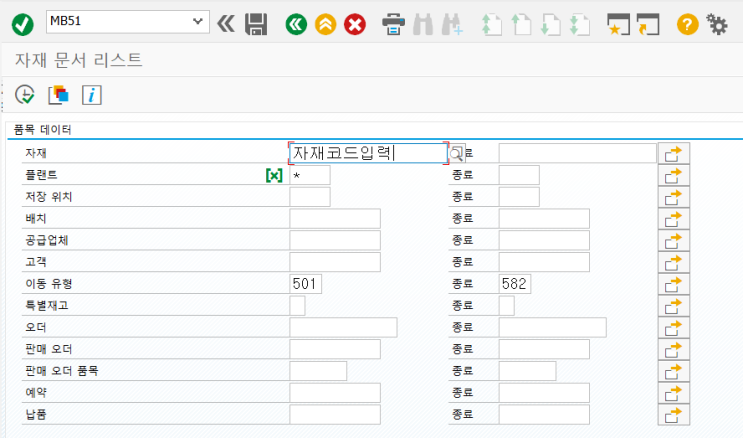Screen dimensions: 743x438
Task: Open multiple selection for 특별재고 row
Action: [673, 306]
